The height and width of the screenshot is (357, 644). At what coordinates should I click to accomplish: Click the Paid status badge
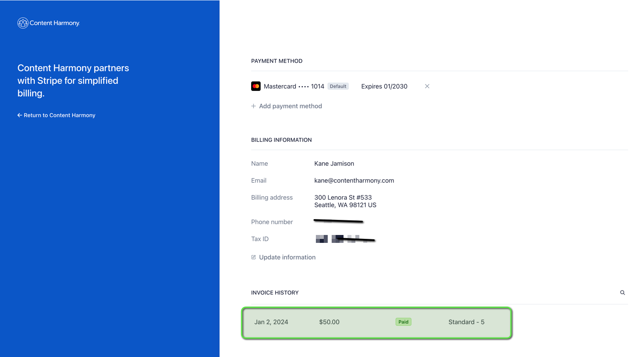pos(404,322)
